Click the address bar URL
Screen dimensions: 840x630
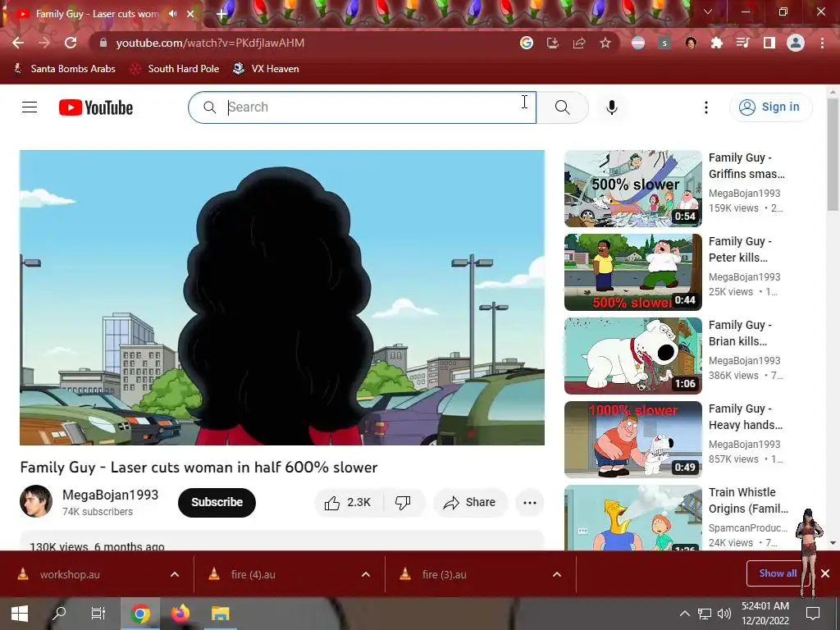(210, 43)
